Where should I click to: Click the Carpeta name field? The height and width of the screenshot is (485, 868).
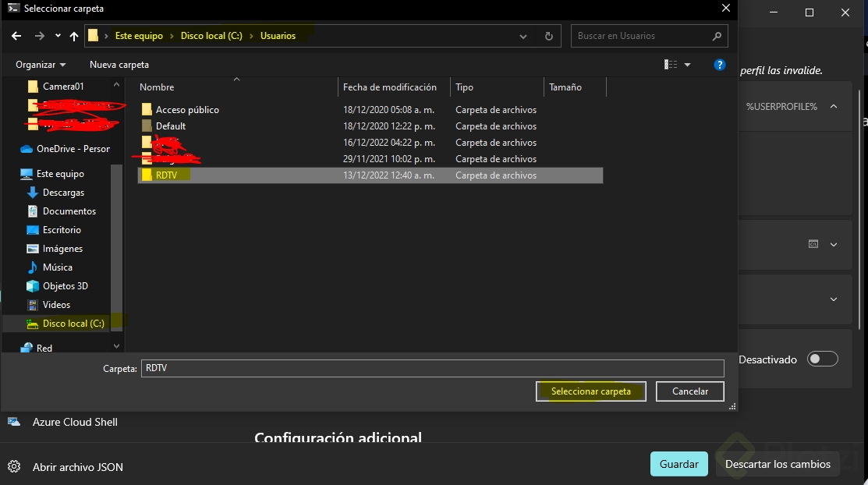click(x=432, y=368)
